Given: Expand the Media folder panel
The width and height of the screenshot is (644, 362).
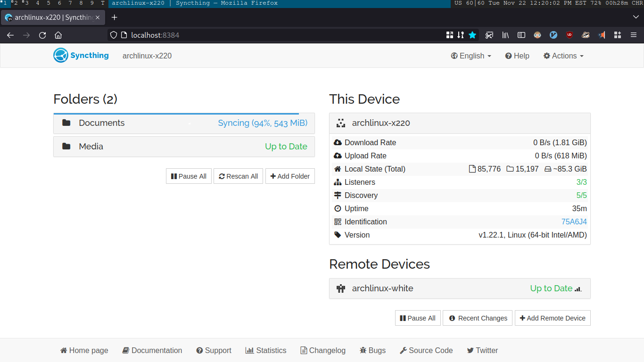Looking at the screenshot, I should 184,147.
